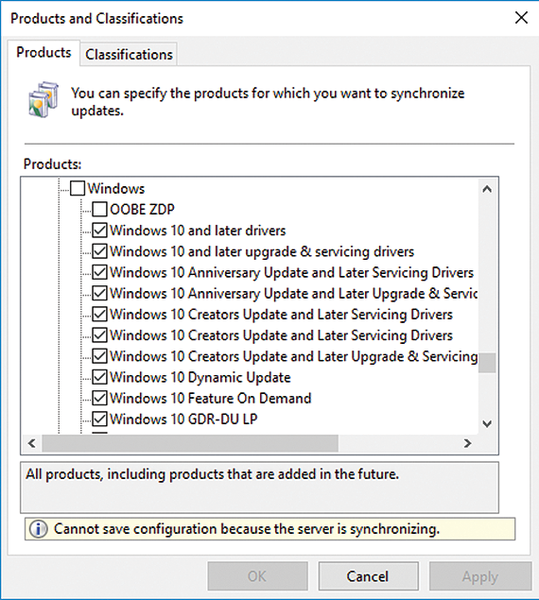Uncheck Windows 10 Feature On Demand

click(x=99, y=398)
